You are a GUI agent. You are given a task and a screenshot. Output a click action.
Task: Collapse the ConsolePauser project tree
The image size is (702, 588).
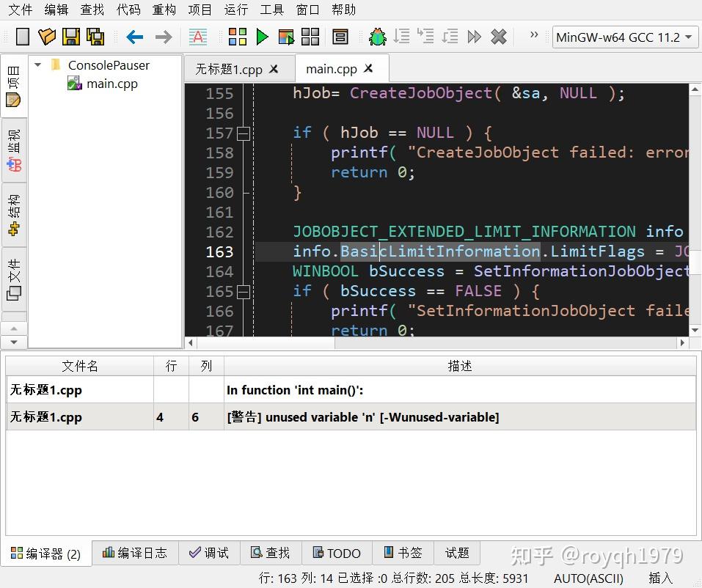tap(38, 65)
